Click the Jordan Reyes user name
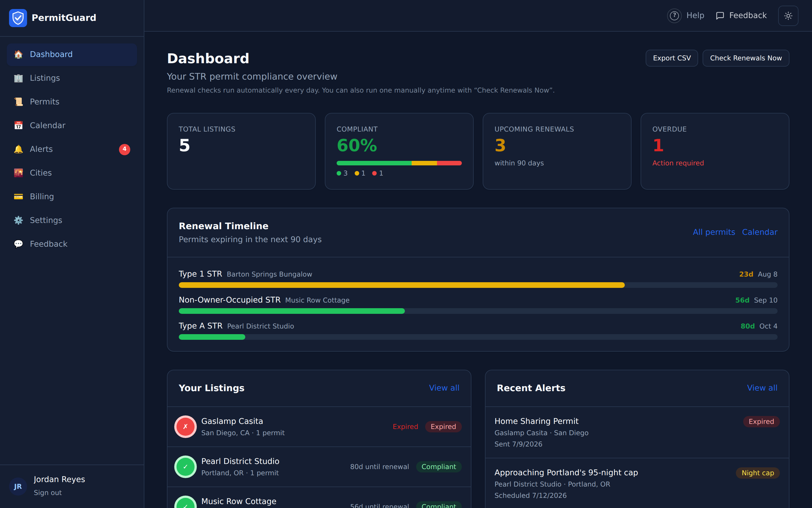Screen dimensions: 812x508 (59, 479)
